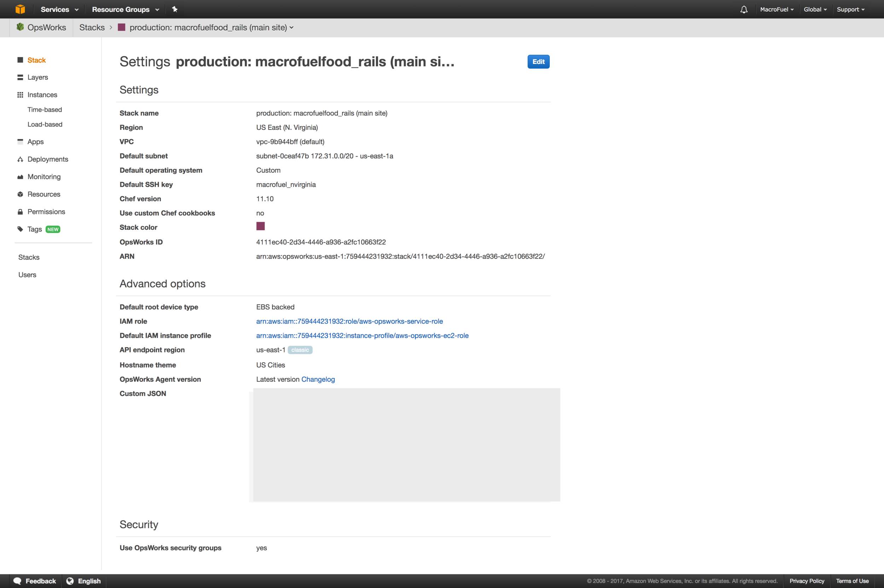Select the OpsWorks ID value text
Image resolution: width=884 pixels, height=588 pixels.
[321, 242]
